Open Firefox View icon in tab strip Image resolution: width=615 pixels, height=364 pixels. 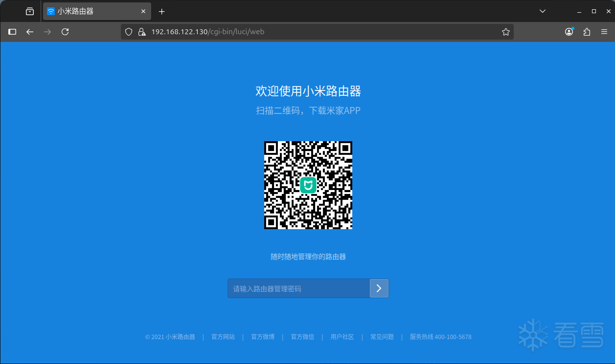pyautogui.click(x=30, y=11)
